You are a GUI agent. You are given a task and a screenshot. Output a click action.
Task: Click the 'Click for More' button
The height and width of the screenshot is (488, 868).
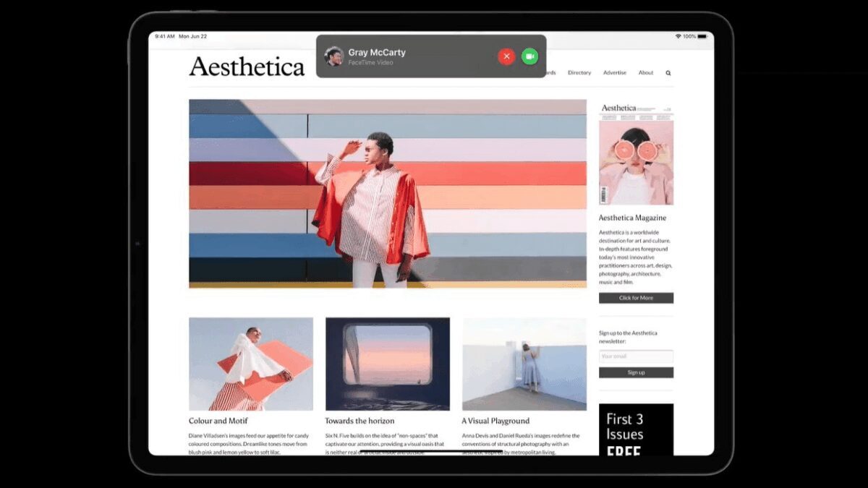[x=636, y=298]
